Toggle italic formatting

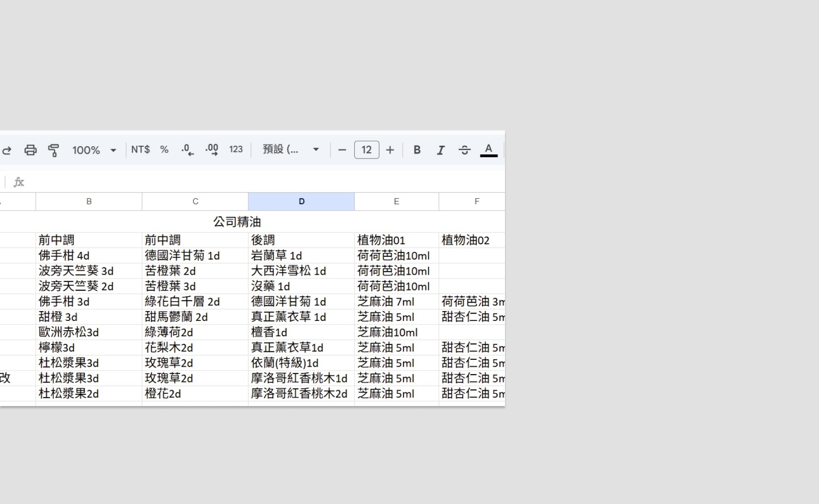(x=441, y=150)
